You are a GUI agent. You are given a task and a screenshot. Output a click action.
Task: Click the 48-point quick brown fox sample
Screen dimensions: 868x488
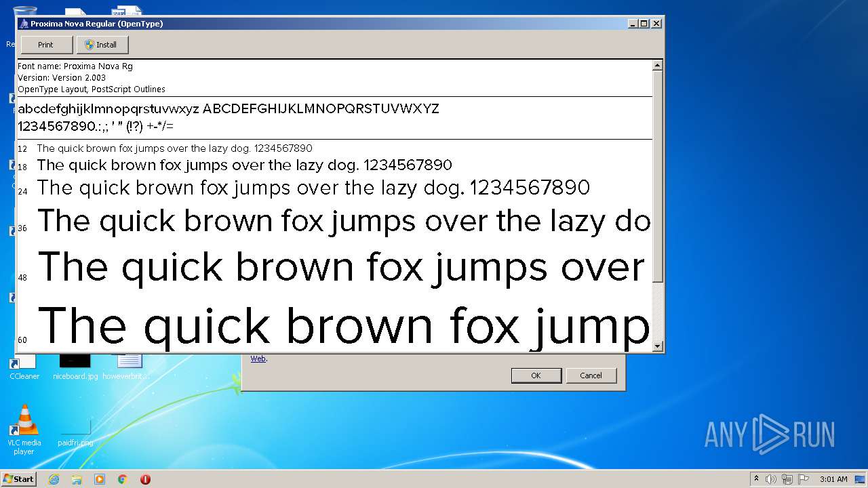[342, 268]
